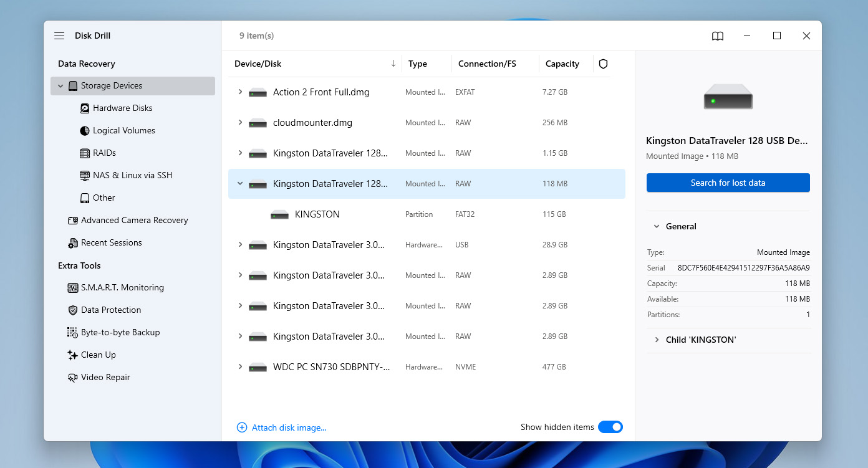Screen dimensions: 868x468
Task: Open the hamburger menu next to Disk Drill
Action: 59,36
